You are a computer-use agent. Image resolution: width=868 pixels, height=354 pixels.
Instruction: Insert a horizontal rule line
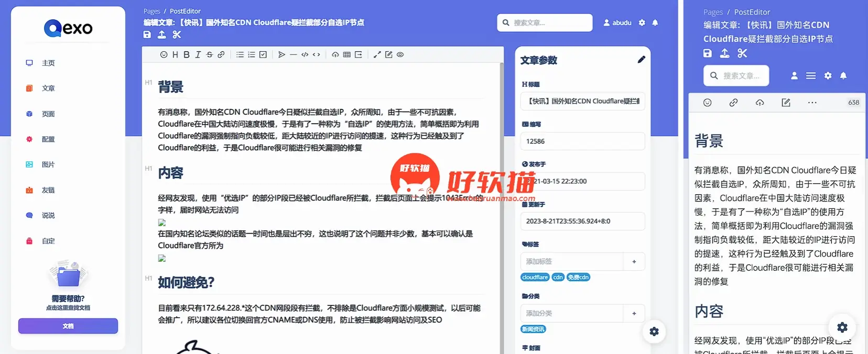click(294, 54)
